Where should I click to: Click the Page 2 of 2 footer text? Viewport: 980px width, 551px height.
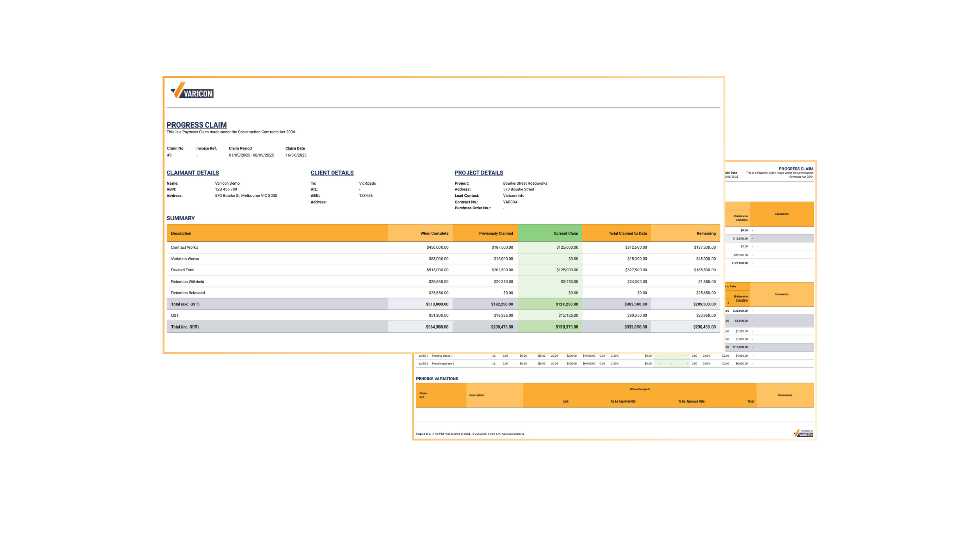[x=423, y=434]
